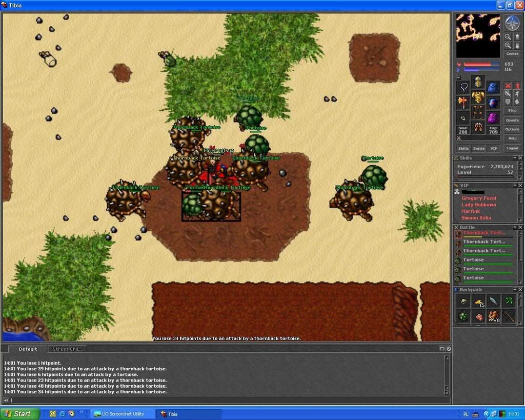Enable defensive fight mode
Viewport: 525px width, 420px height.
[x=508, y=102]
